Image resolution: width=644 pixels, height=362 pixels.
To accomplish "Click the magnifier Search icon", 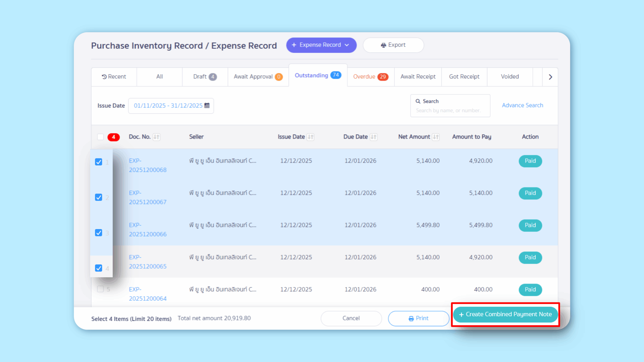I will [418, 101].
